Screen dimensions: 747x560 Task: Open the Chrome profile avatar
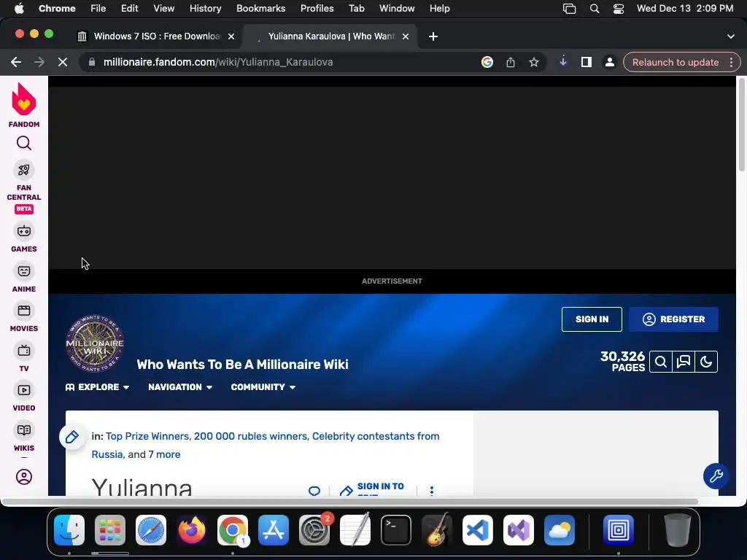(609, 63)
